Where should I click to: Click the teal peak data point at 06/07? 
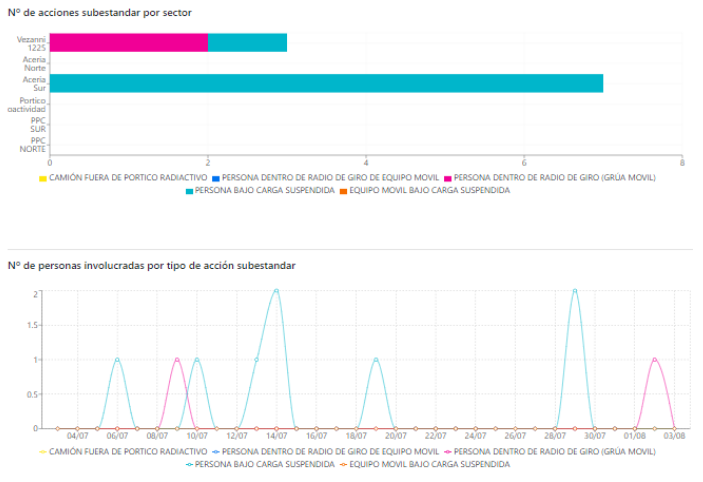tap(117, 359)
